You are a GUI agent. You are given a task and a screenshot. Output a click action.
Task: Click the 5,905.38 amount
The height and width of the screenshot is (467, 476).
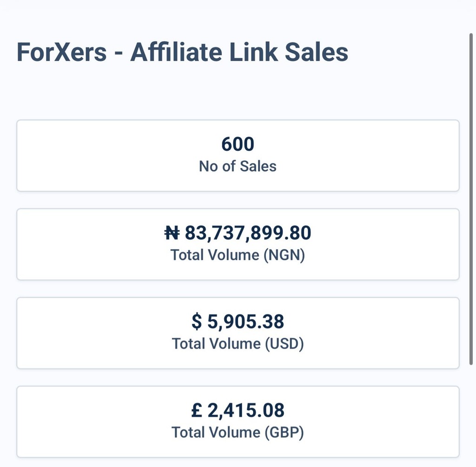(x=245, y=322)
